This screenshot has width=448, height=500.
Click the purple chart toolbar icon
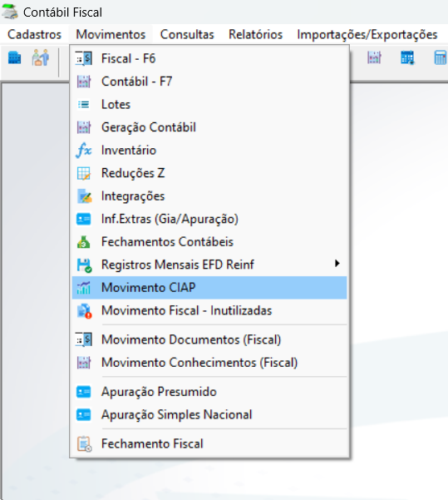(x=374, y=57)
